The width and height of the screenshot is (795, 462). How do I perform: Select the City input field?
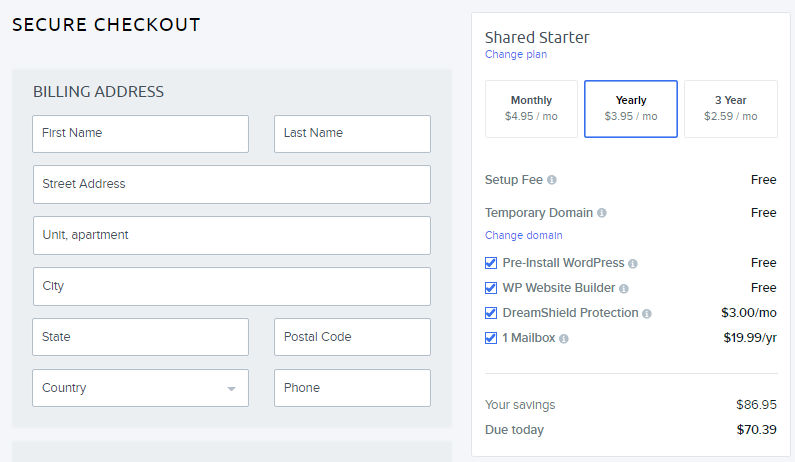point(232,287)
